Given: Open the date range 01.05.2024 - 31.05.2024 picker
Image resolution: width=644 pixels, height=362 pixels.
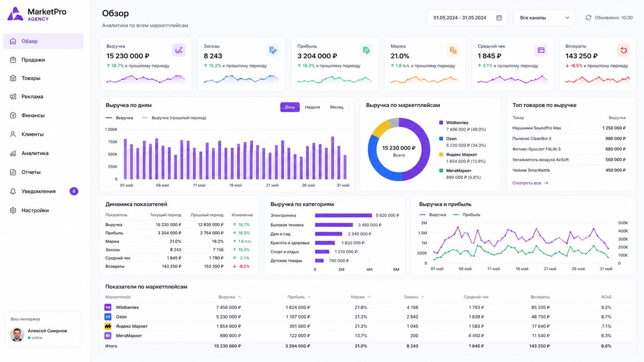Looking at the screenshot, I should tap(467, 18).
